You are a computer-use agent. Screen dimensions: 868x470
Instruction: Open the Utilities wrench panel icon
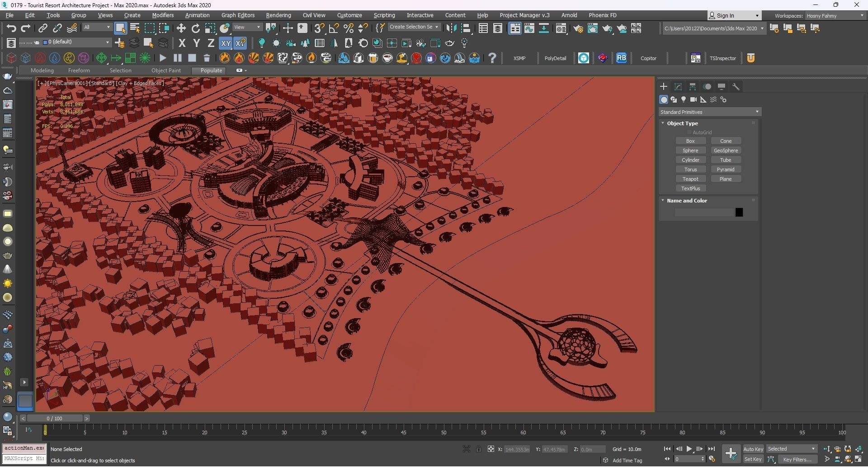(x=736, y=87)
